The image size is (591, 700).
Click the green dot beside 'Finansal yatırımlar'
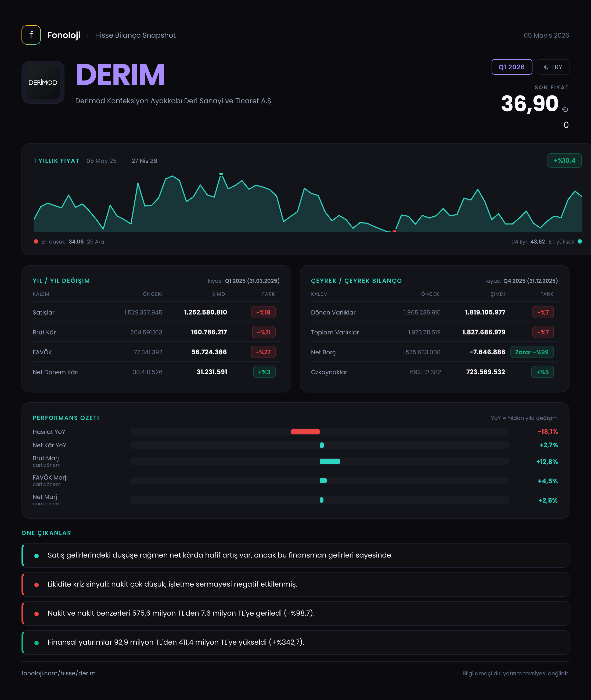(37, 643)
